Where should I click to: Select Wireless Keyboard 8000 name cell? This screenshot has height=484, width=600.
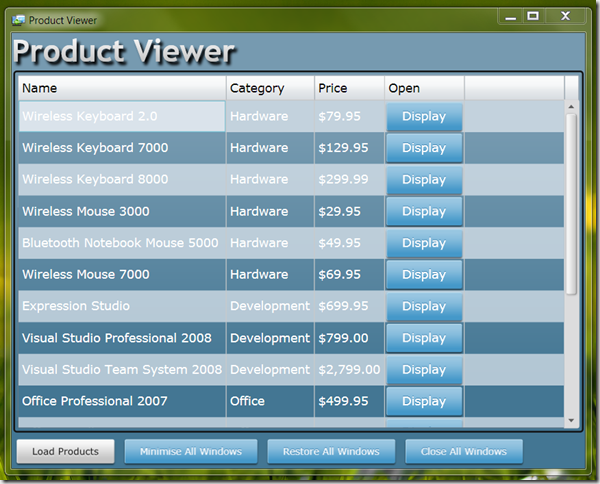pyautogui.click(x=122, y=179)
